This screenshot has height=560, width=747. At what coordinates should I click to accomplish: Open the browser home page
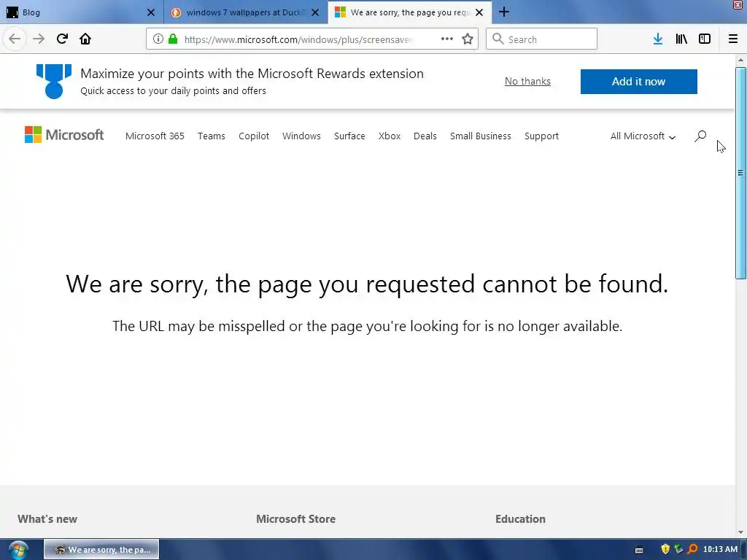tap(85, 39)
